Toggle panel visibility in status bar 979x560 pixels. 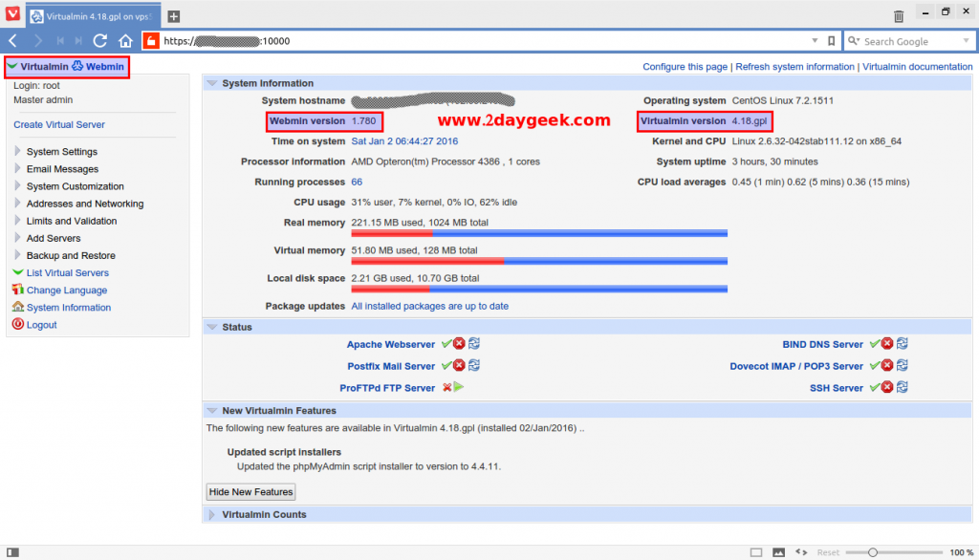tap(12, 552)
